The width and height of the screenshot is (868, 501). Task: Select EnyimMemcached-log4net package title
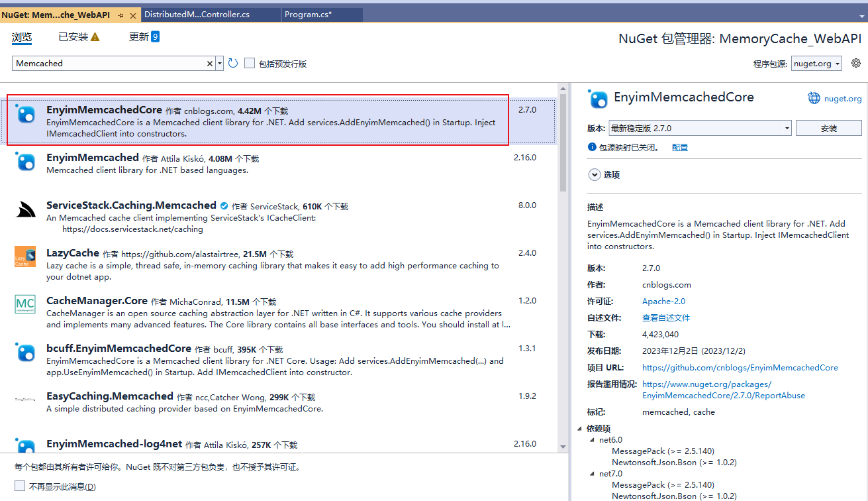(114, 444)
